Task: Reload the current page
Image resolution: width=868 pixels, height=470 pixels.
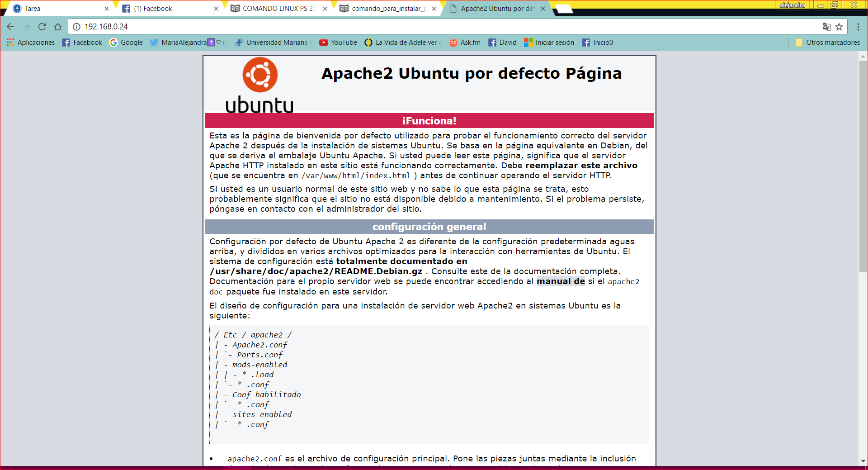Action: [x=42, y=27]
